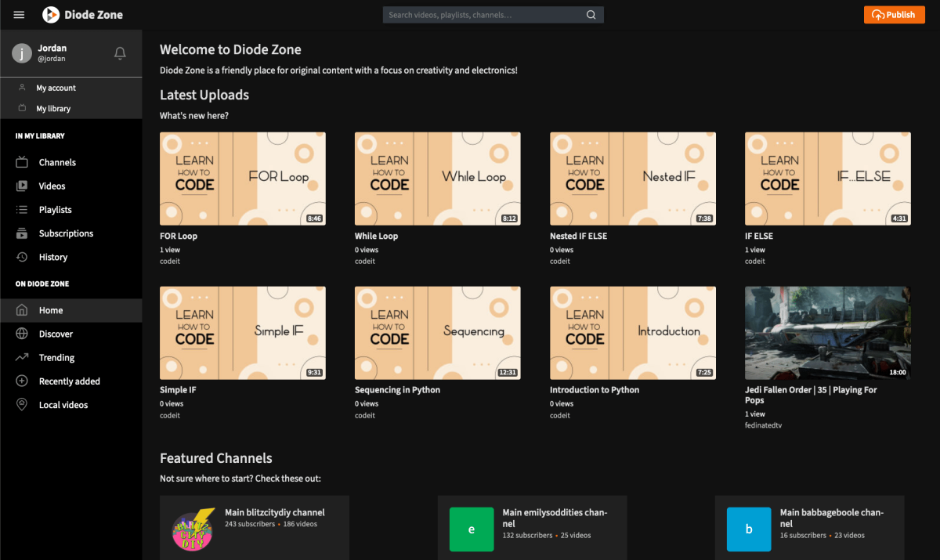The height and width of the screenshot is (560, 940).
Task: Open Local videos pin icon
Action: 23,405
